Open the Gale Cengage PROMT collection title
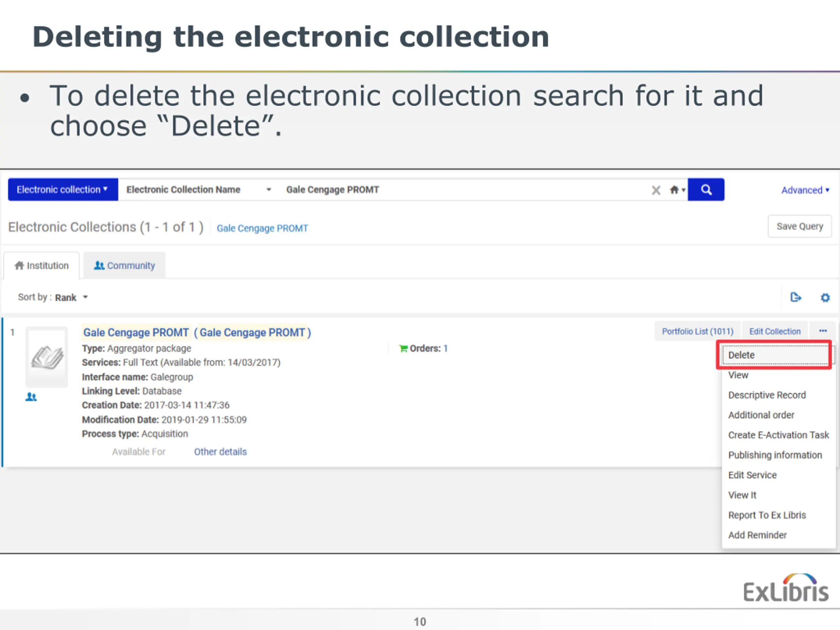 136,333
